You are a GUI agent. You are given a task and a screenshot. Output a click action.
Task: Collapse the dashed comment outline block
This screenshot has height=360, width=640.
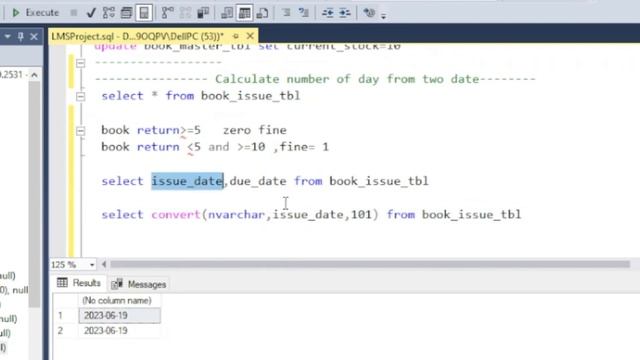point(80,63)
